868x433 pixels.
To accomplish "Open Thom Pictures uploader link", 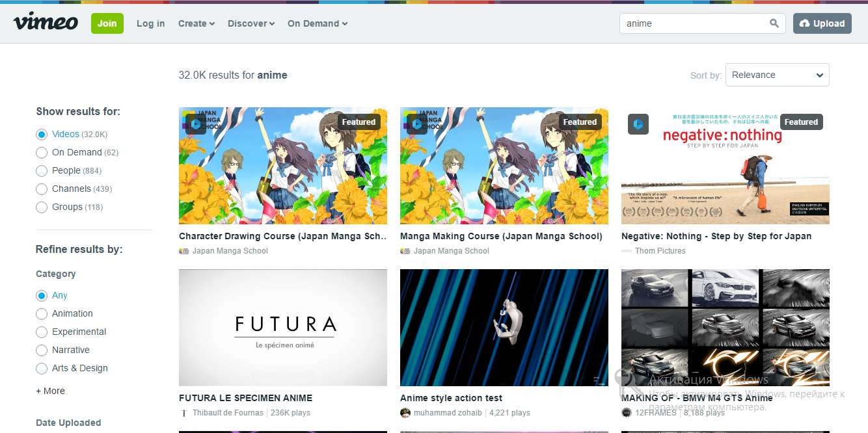I will click(660, 251).
